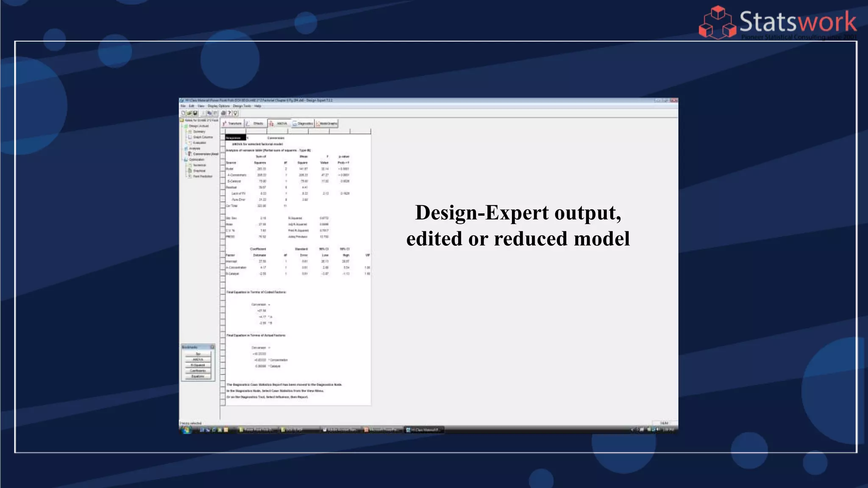Click the New Design toolbar icon

[183, 113]
